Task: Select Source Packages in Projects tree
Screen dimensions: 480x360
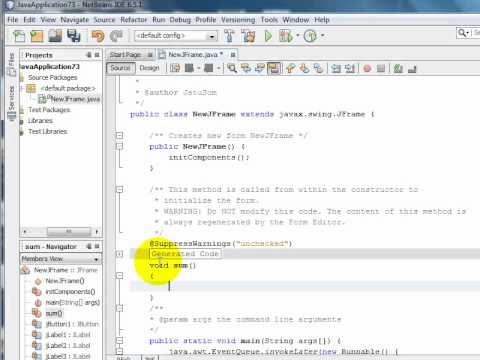Action: pyautogui.click(x=52, y=77)
